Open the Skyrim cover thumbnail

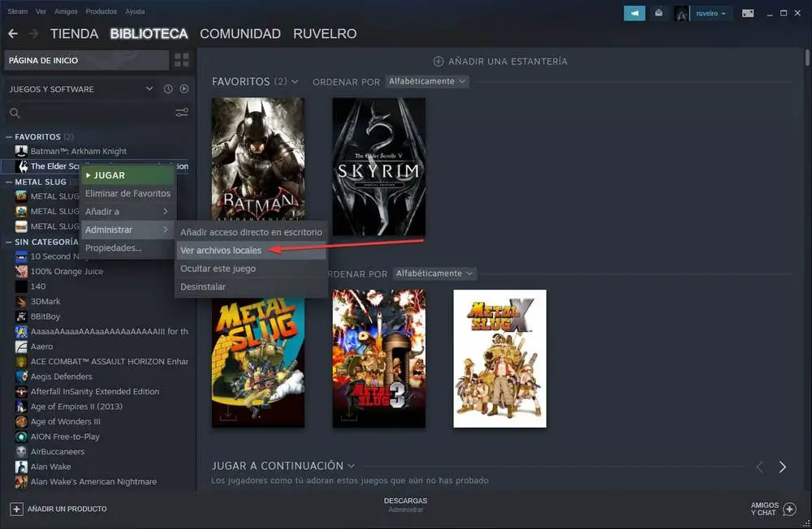pyautogui.click(x=379, y=166)
